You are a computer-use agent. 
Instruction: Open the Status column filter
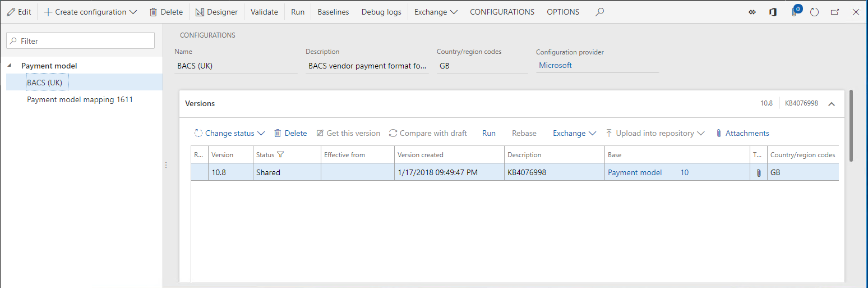[x=280, y=155]
